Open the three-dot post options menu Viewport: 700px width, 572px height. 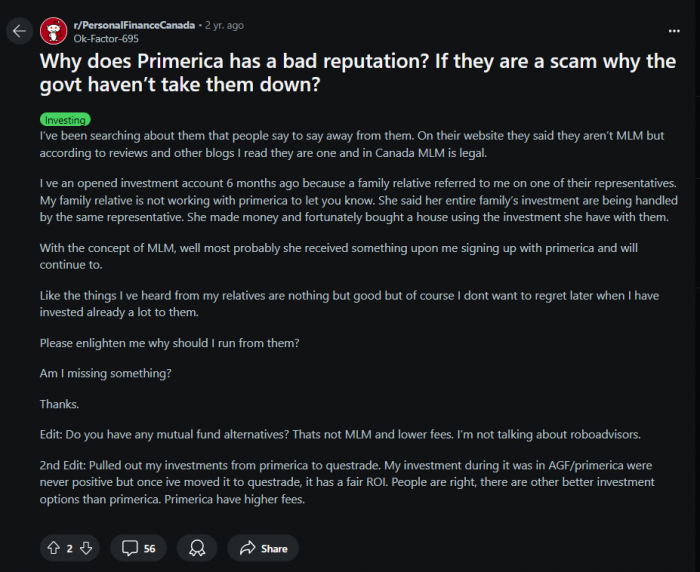point(674,31)
